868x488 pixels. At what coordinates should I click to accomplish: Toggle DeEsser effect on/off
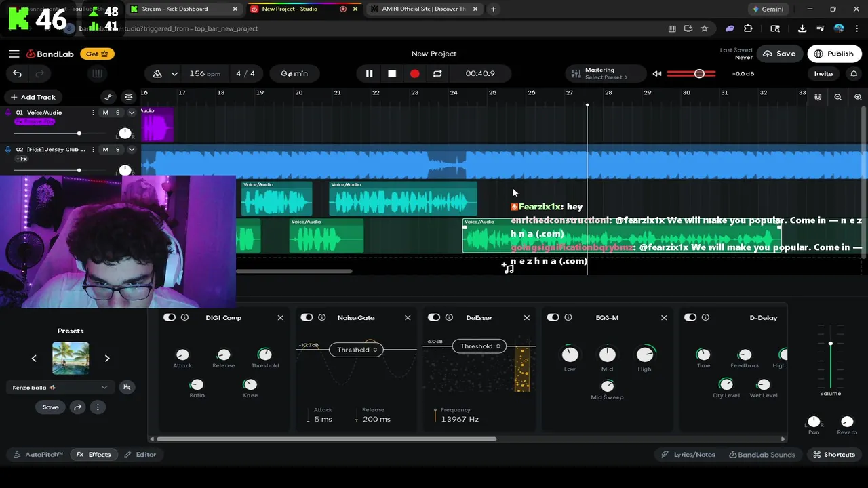pyautogui.click(x=434, y=317)
